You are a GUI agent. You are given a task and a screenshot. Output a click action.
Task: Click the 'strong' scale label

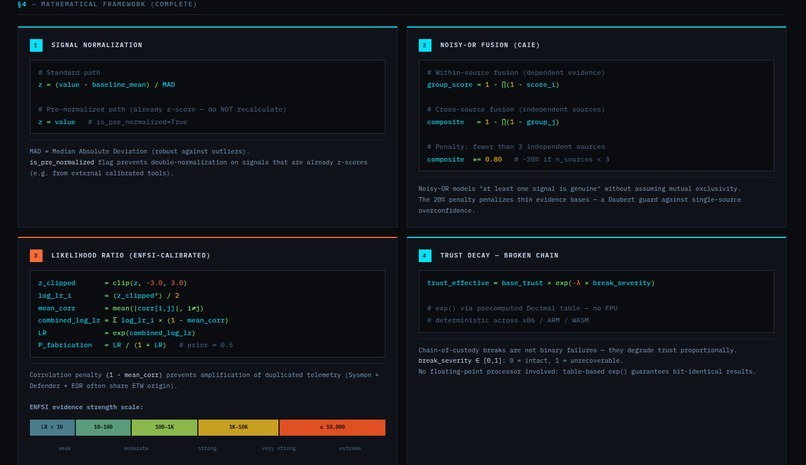(207, 449)
